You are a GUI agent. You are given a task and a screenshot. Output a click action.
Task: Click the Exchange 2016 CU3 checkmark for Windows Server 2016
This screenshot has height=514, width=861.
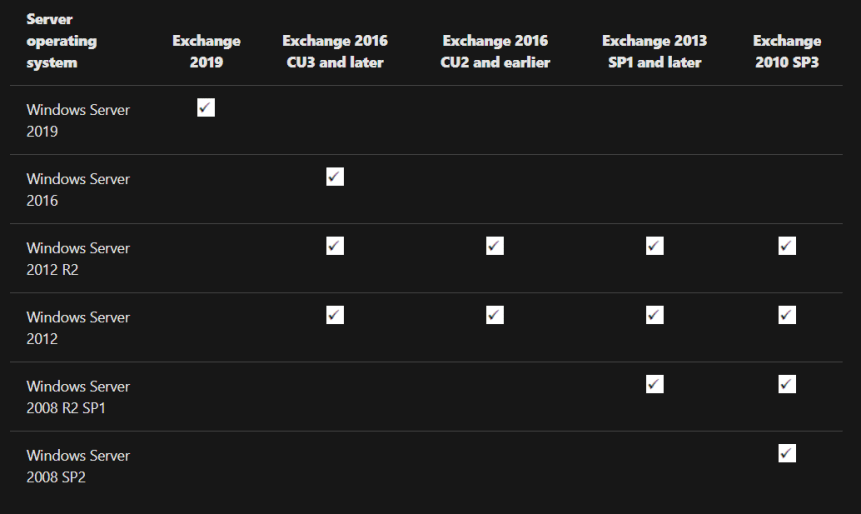coord(335,177)
